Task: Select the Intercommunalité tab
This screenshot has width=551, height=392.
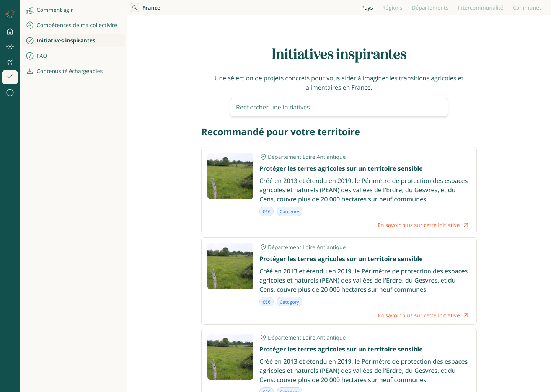Action: pyautogui.click(x=480, y=8)
